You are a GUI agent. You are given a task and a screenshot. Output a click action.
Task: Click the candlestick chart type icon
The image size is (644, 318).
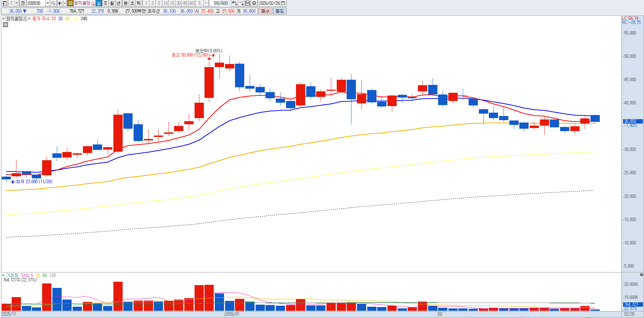[234, 3]
